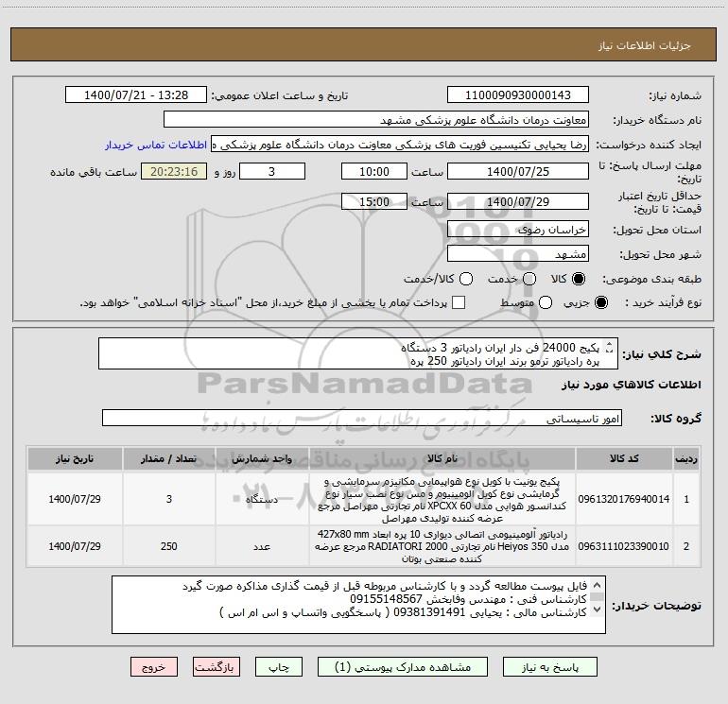Click item code 0961320176940014
The width and height of the screenshot is (728, 704).
click(624, 499)
